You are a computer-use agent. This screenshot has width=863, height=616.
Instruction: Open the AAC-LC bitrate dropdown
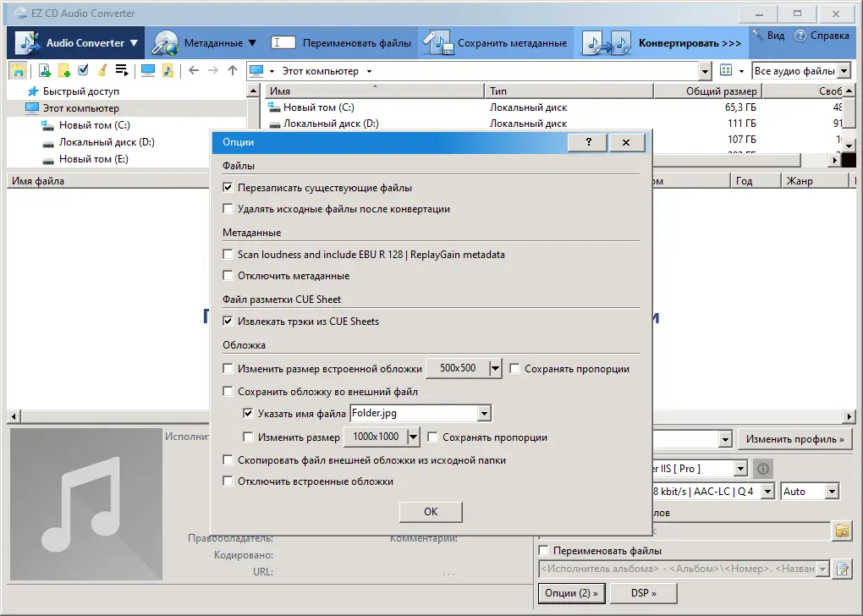(767, 491)
